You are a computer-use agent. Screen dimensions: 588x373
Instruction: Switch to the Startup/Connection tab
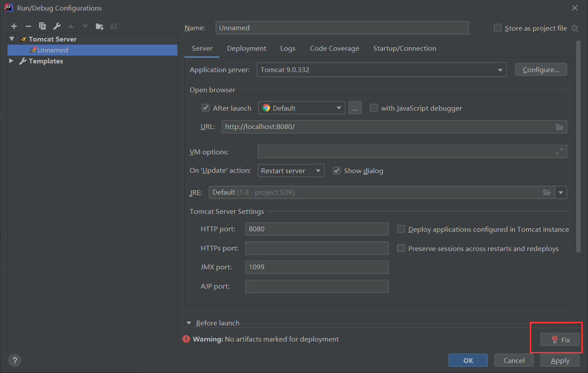[405, 49]
